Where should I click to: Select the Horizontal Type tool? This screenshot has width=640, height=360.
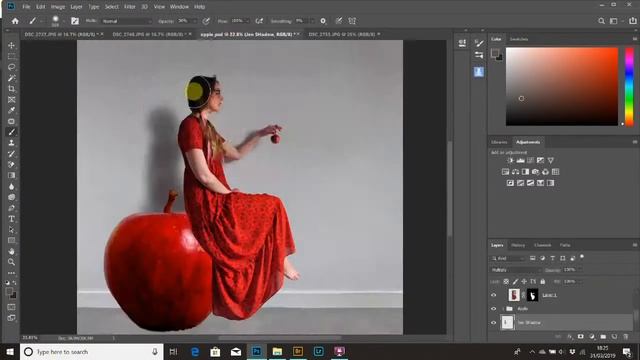click(11, 219)
